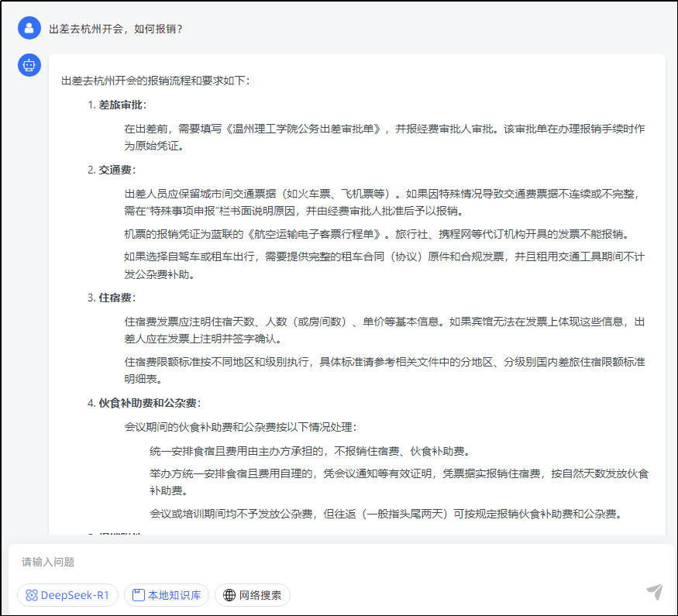Open the DeepSeek-R1 model selector
This screenshot has height=616, width=678.
[67, 595]
